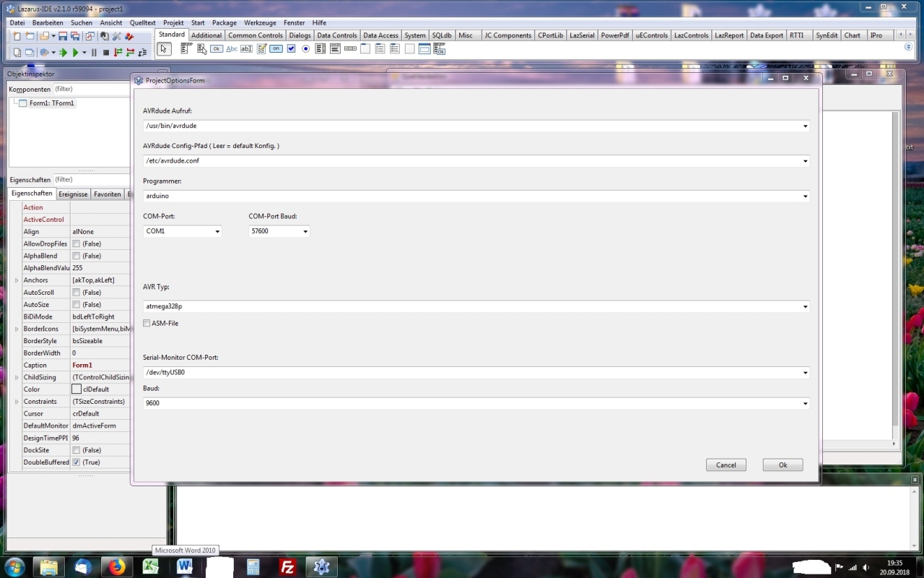The height and width of the screenshot is (578, 924).
Task: Open the Projekt menu
Action: click(173, 23)
